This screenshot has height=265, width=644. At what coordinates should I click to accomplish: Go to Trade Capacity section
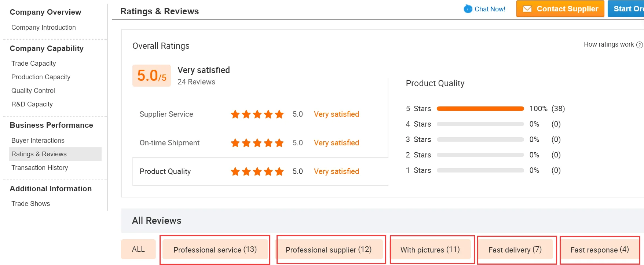(x=34, y=63)
